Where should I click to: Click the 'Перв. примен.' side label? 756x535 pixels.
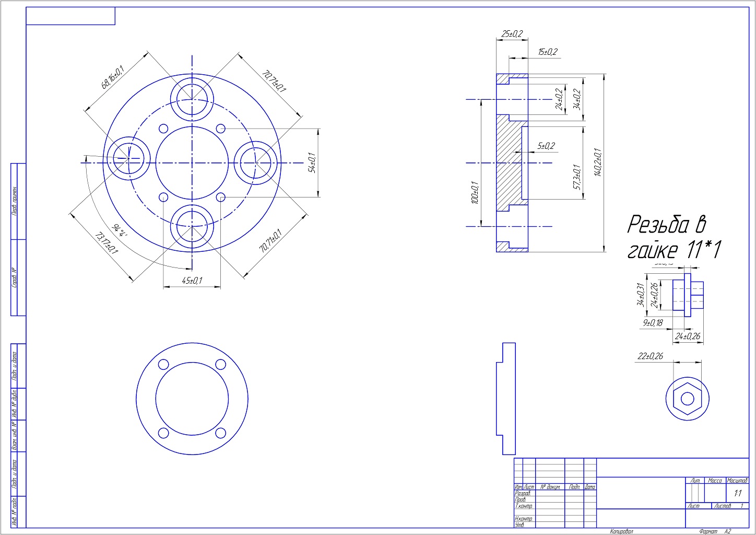15,201
